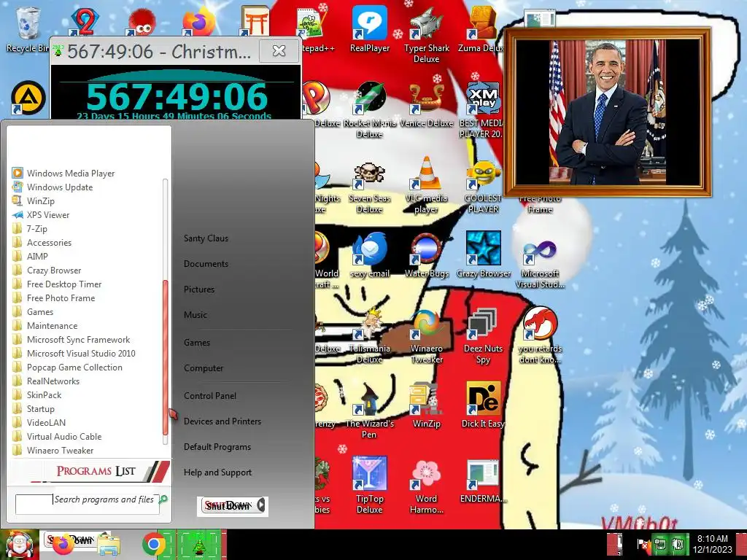The width and height of the screenshot is (747, 560).
Task: Open Music from the Start menu
Action: point(196,315)
